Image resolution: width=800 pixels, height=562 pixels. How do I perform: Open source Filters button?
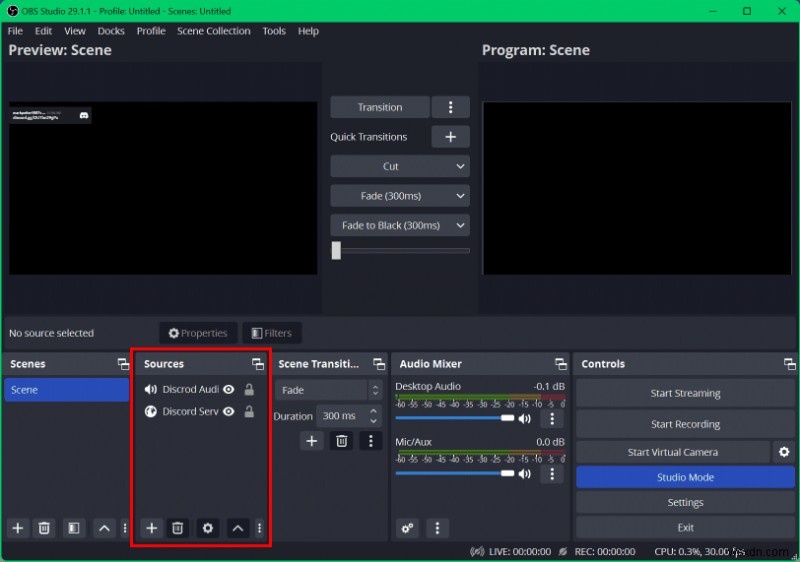pyautogui.click(x=272, y=333)
